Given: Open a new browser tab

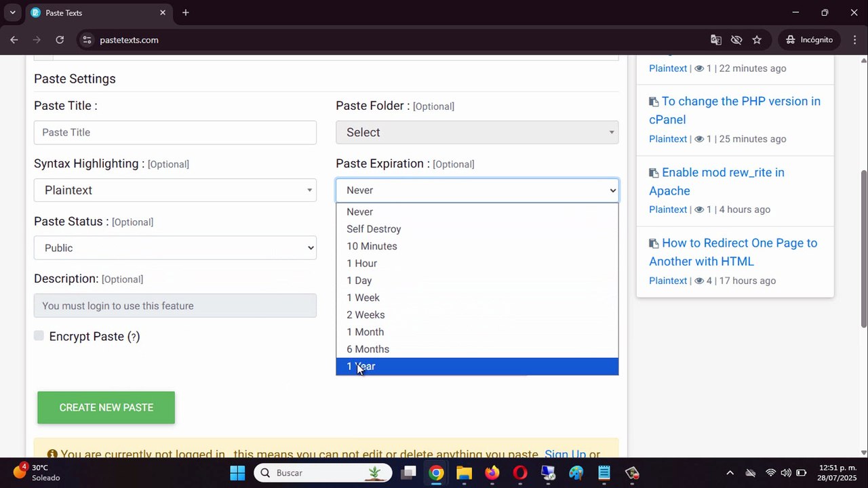Looking at the screenshot, I should tap(186, 13).
